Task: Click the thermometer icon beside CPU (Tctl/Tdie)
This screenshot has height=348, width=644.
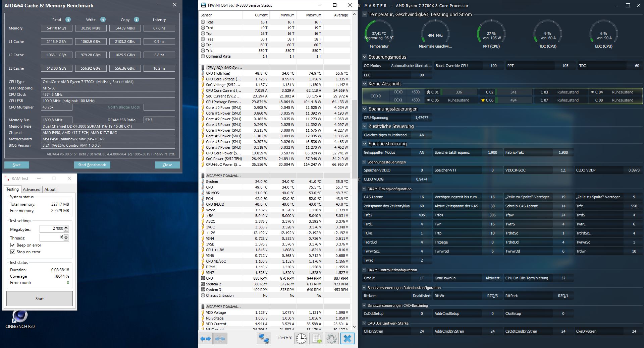Action: pos(203,73)
